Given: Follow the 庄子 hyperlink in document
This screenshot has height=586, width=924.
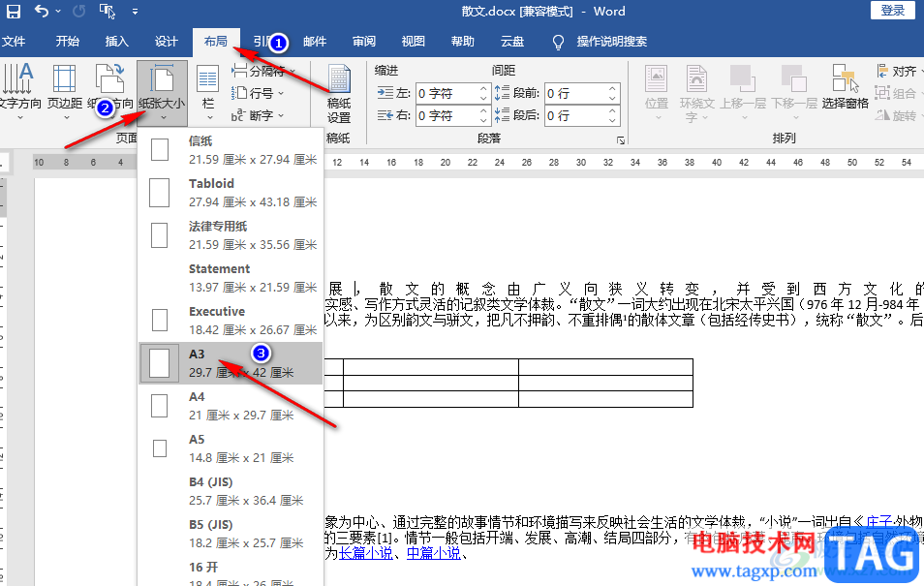Looking at the screenshot, I should pos(879,522).
